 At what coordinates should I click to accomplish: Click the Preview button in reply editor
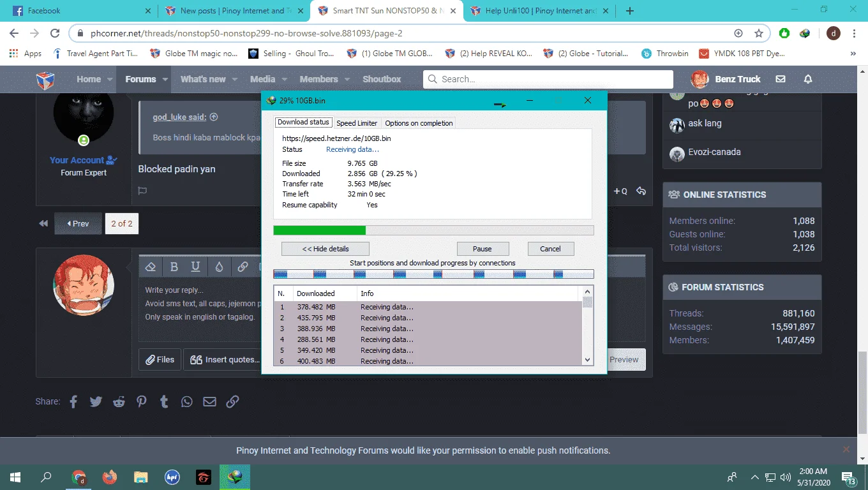coord(624,359)
